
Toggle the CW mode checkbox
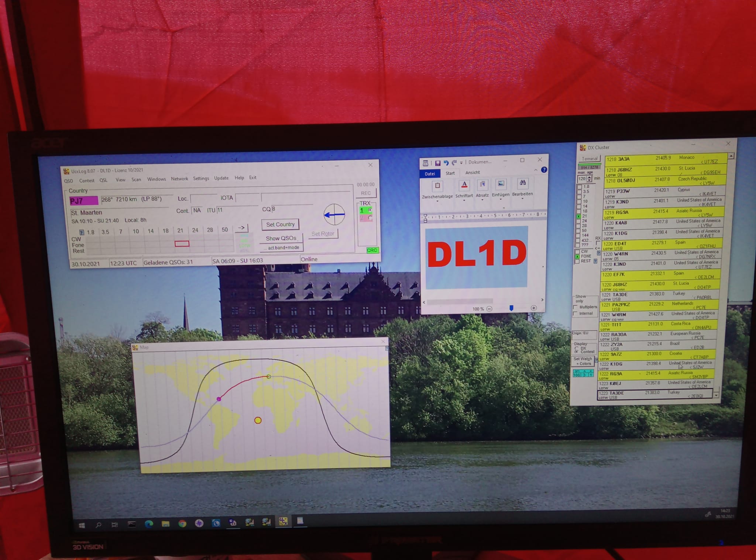point(577,252)
